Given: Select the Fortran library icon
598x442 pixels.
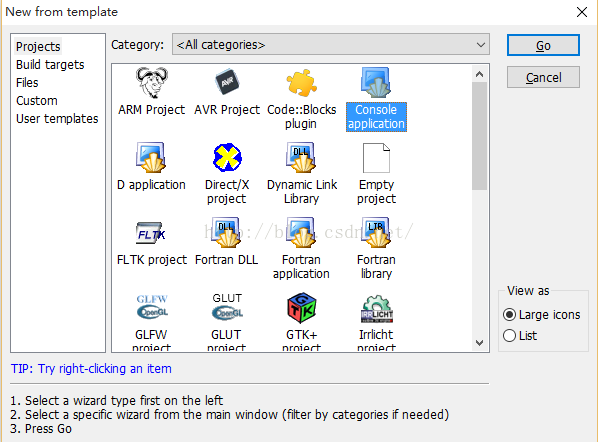Looking at the screenshot, I should pyautogui.click(x=376, y=233).
